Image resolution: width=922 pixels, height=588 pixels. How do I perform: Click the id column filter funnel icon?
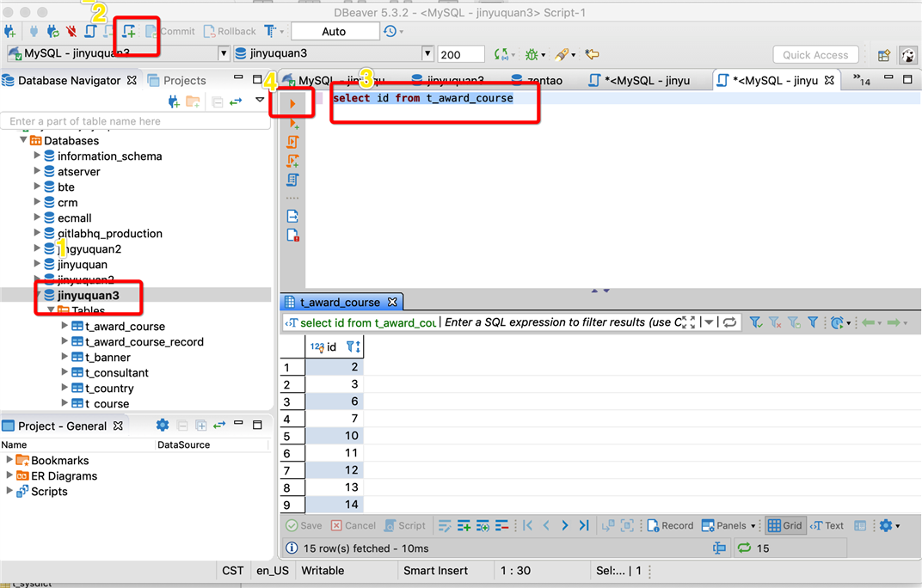(x=350, y=347)
